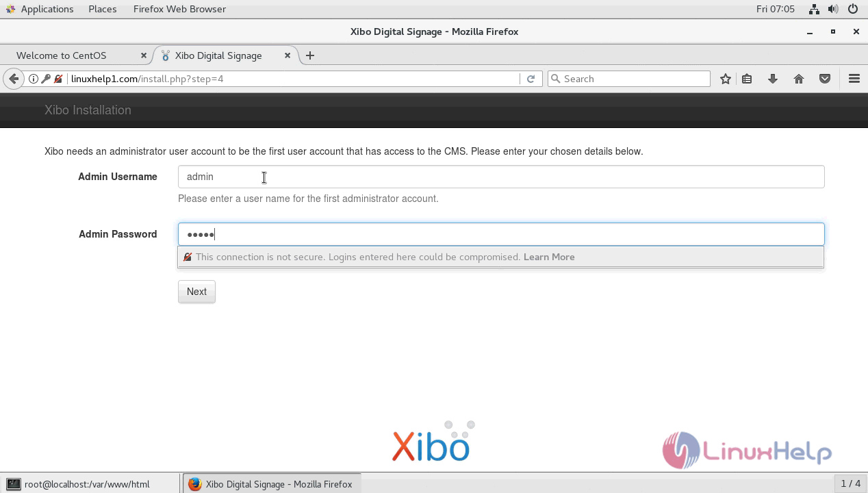
Task: Click the URL address bar
Action: pyautogui.click(x=293, y=79)
